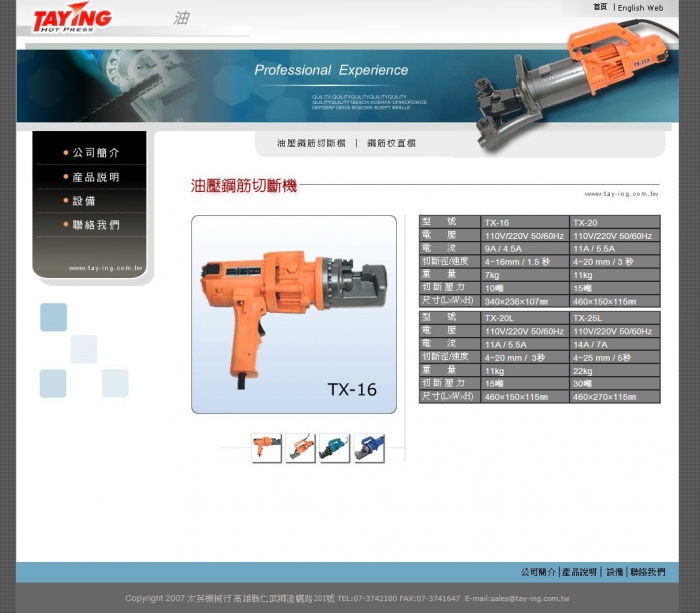The image size is (700, 613).
Task: Click the 7kg weight cell
Action: pyautogui.click(x=525, y=275)
